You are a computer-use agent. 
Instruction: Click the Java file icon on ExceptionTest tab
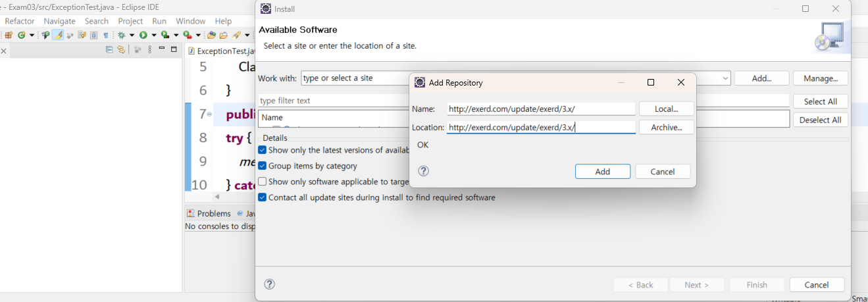click(191, 51)
